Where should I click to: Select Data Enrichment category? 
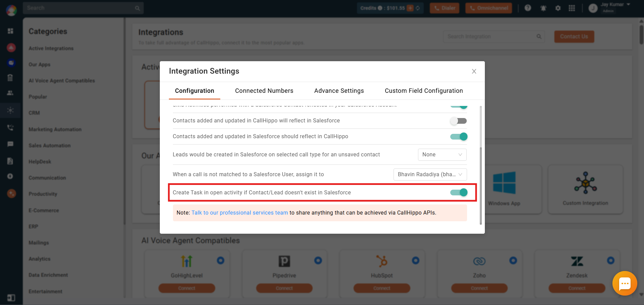pyautogui.click(x=48, y=275)
